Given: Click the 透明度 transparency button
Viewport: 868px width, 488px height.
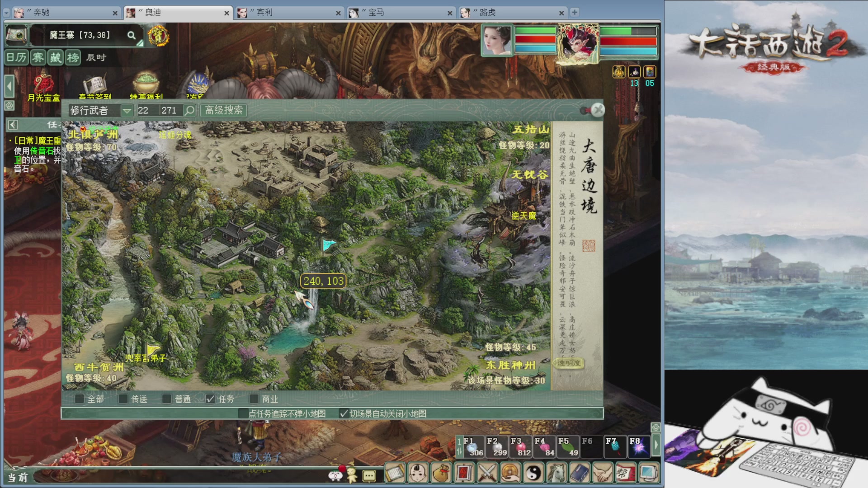Looking at the screenshot, I should coord(569,363).
